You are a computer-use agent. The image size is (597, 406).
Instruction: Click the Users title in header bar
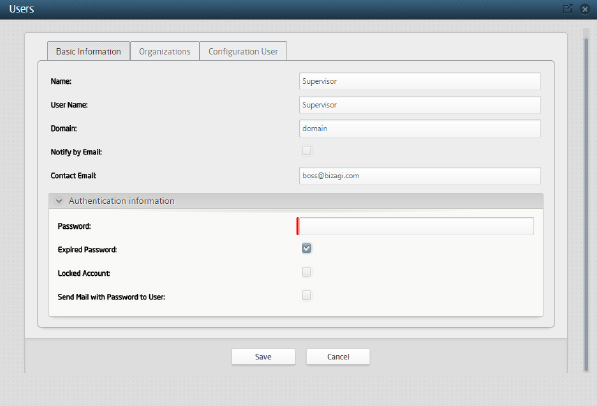[x=22, y=9]
